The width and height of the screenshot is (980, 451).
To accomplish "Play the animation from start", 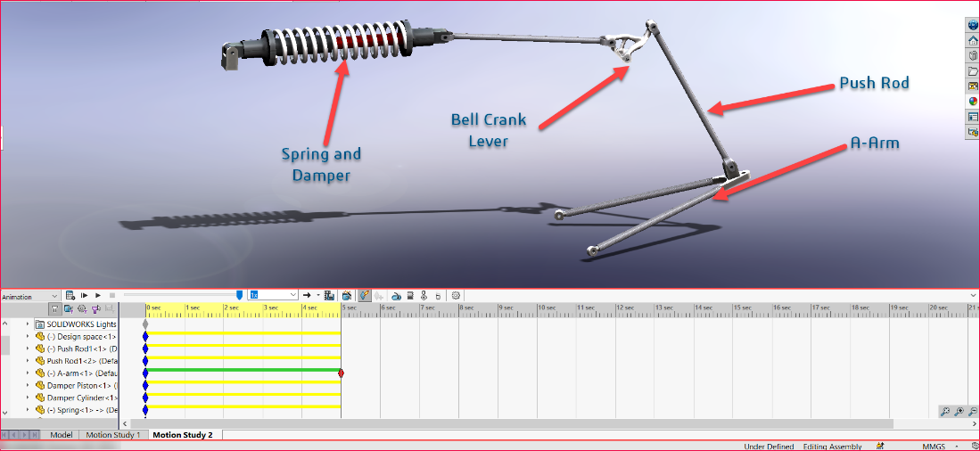I will [x=84, y=295].
